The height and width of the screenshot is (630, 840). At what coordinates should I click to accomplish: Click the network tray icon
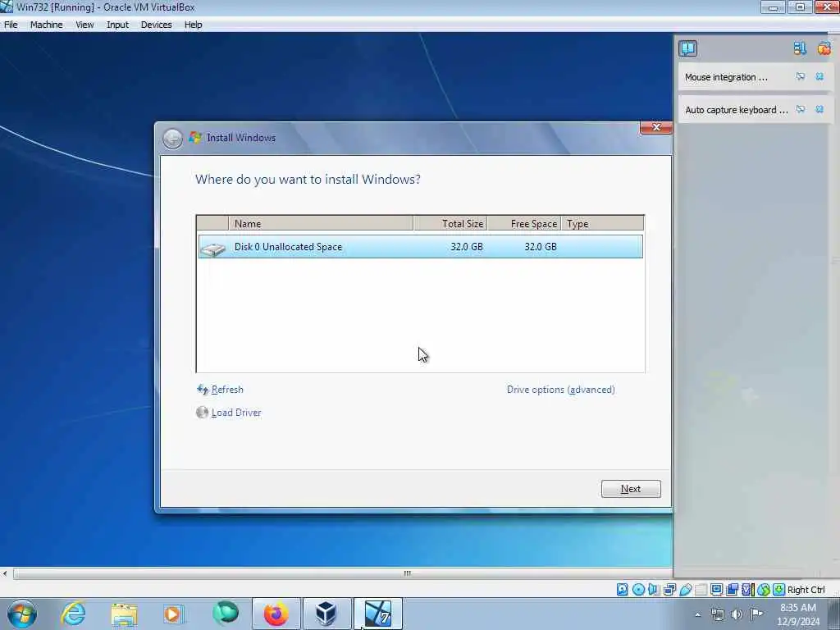(717, 614)
